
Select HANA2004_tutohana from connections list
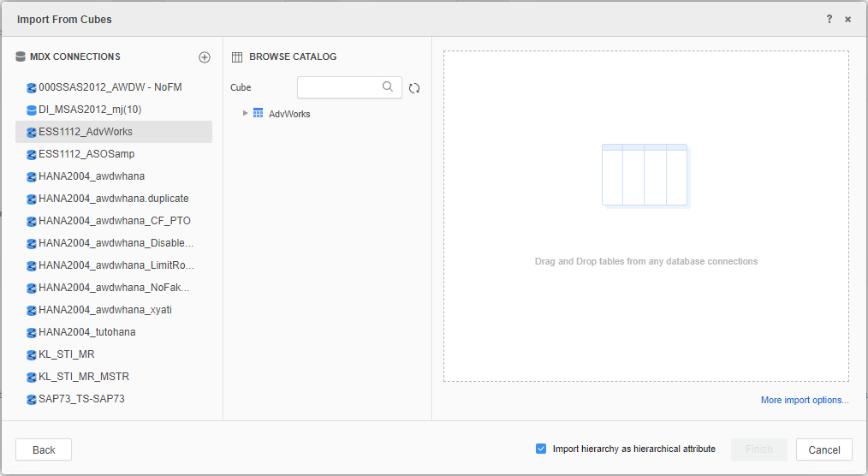[x=87, y=332]
